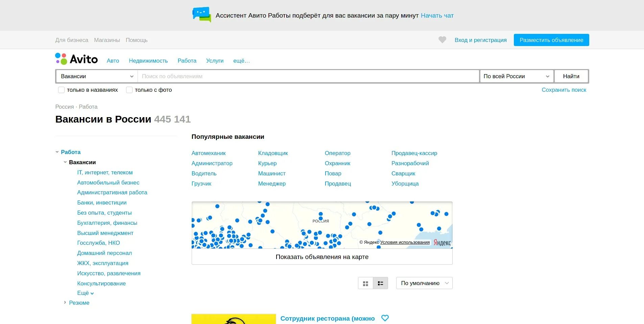Select 'Бухгалтерия, финансы' category
The image size is (644, 324).
point(107,223)
